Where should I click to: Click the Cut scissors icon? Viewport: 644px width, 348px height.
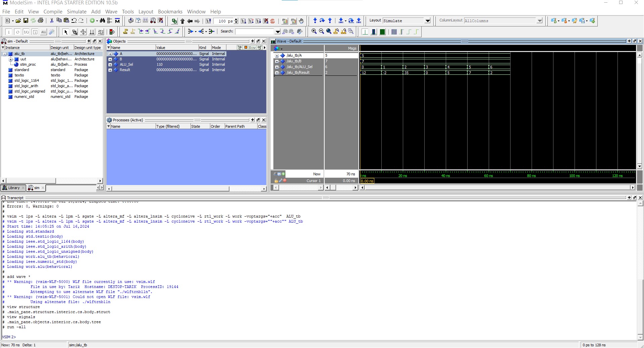point(52,21)
